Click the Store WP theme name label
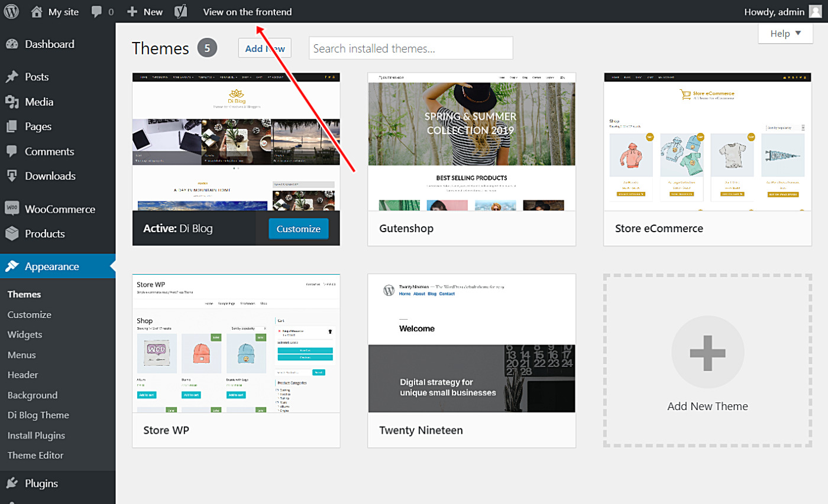The height and width of the screenshot is (504, 828). (x=166, y=430)
